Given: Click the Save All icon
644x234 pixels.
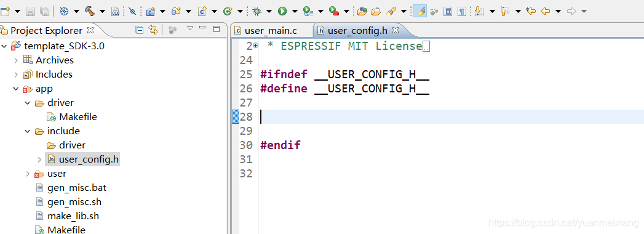Looking at the screenshot, I should 45,11.
